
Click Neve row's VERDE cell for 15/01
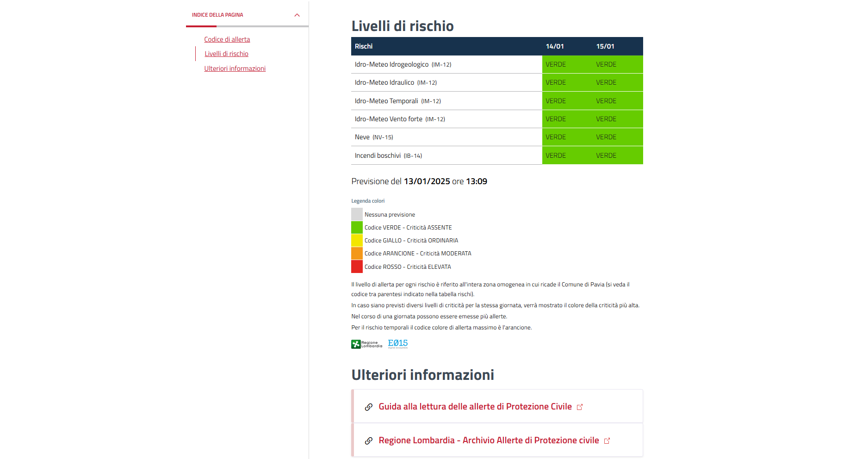[606, 137]
